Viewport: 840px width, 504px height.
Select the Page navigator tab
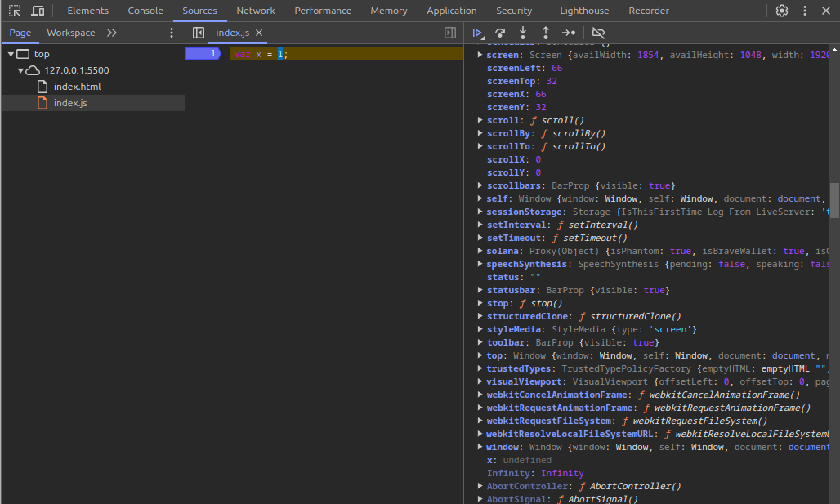20,33
